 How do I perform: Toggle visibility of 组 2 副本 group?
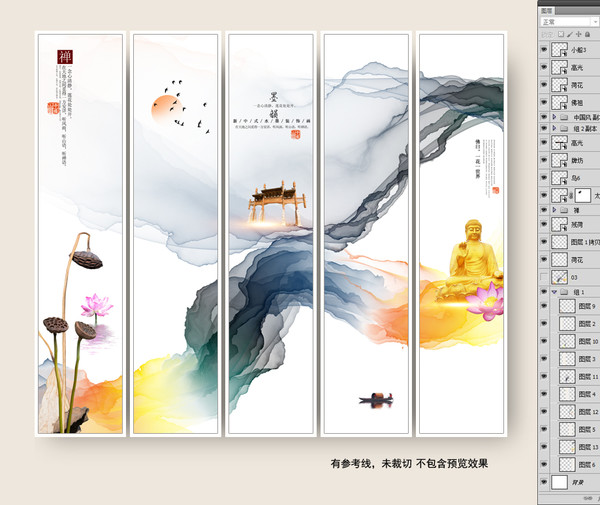(x=544, y=128)
